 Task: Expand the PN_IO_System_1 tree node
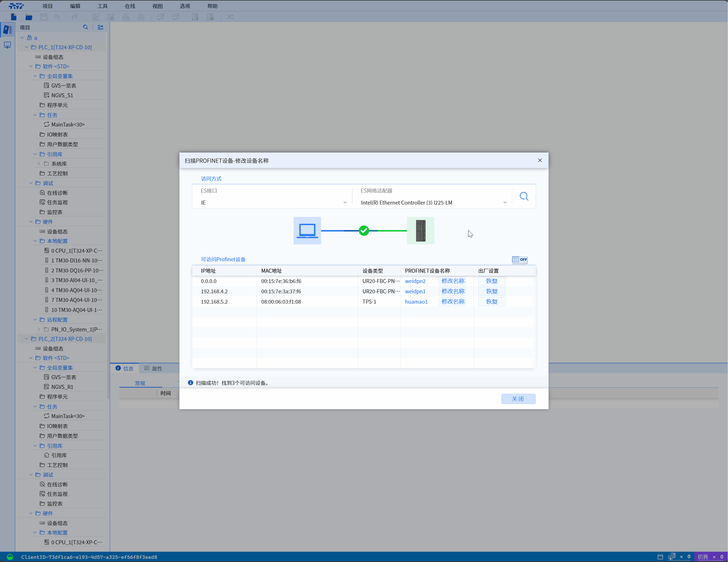click(39, 329)
